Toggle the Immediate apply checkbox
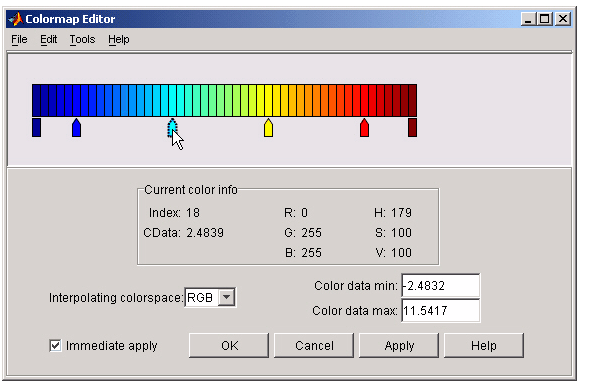This screenshot has width=600, height=392. 55,346
